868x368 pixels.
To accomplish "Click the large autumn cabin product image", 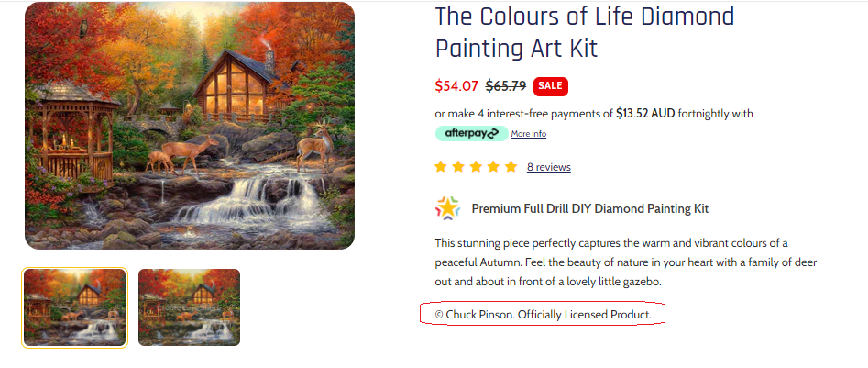I will pyautogui.click(x=190, y=126).
